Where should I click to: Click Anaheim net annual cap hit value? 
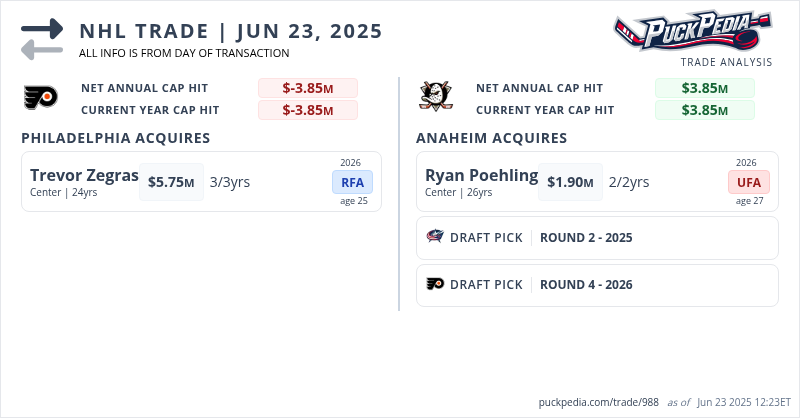704,88
